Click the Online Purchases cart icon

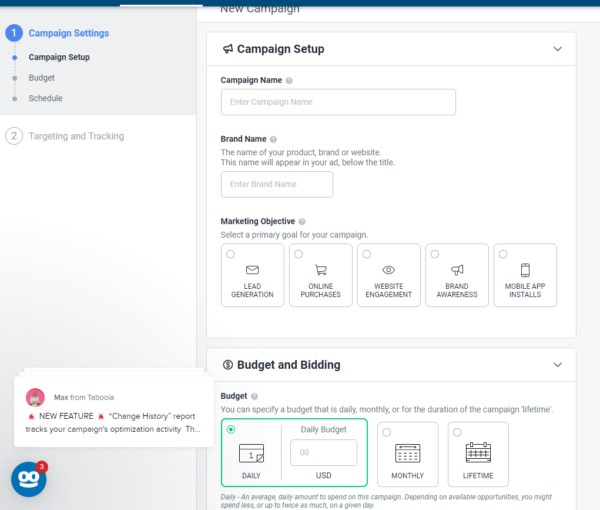tap(321, 270)
